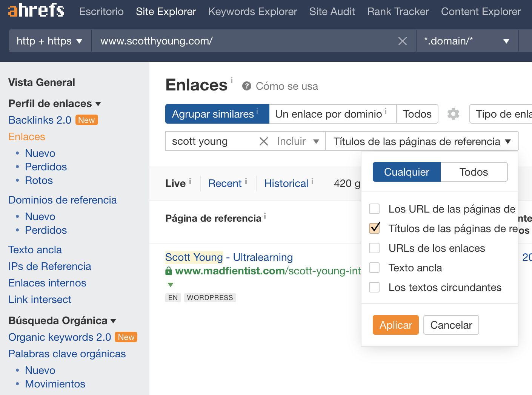Select the Cualquier toggle
Image resolution: width=532 pixels, height=395 pixels.
pos(407,172)
